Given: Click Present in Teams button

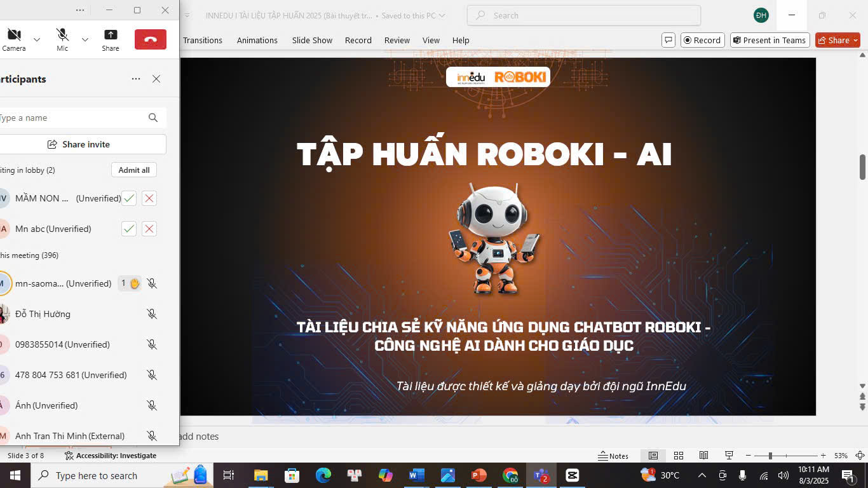Looking at the screenshot, I should [x=770, y=40].
